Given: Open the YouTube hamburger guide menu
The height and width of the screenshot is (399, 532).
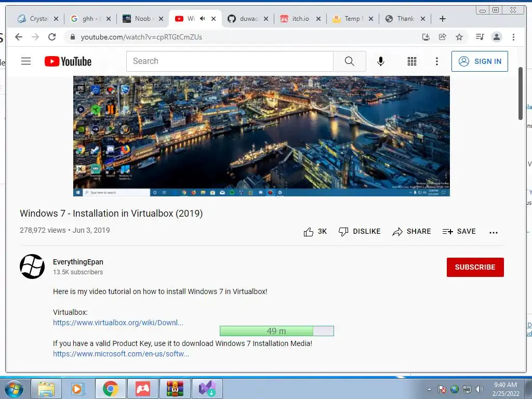Looking at the screenshot, I should [26, 61].
